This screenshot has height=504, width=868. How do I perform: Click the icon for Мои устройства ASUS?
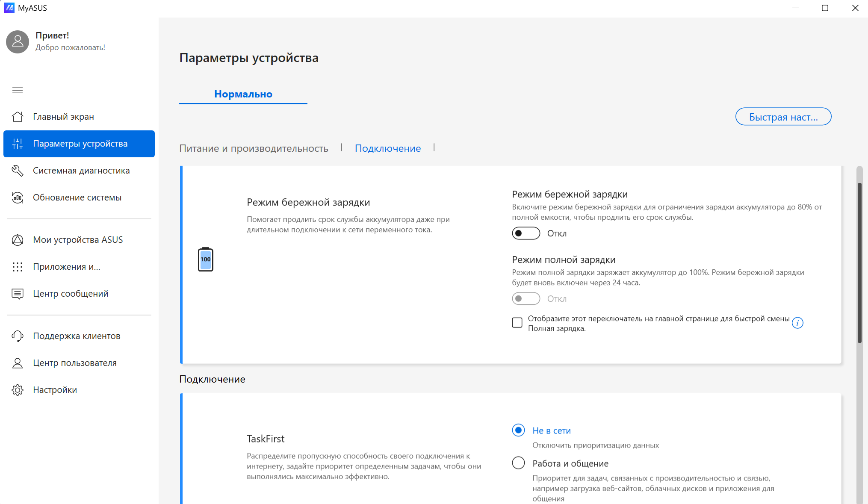(x=18, y=240)
